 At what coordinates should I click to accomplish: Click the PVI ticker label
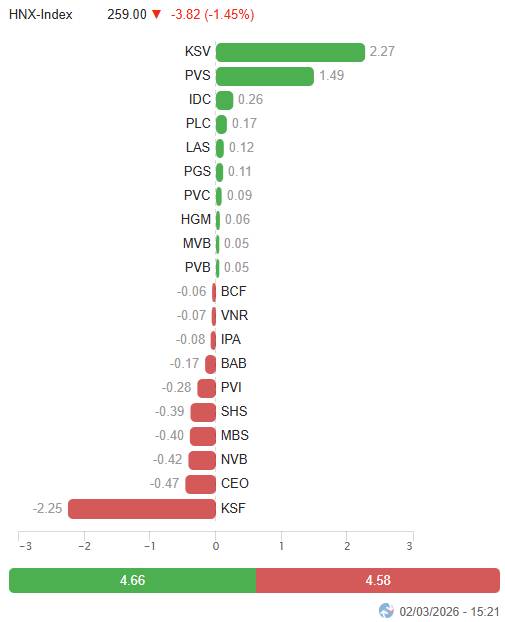[231, 387]
